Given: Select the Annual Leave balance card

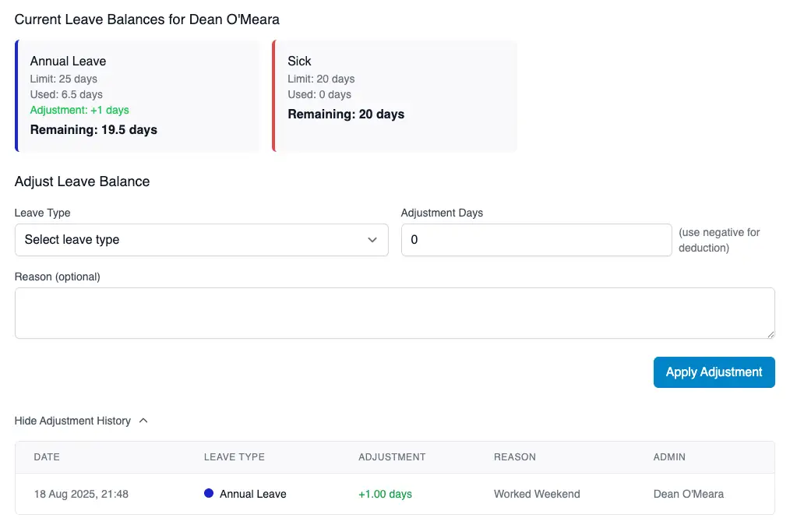Looking at the screenshot, I should (137, 97).
